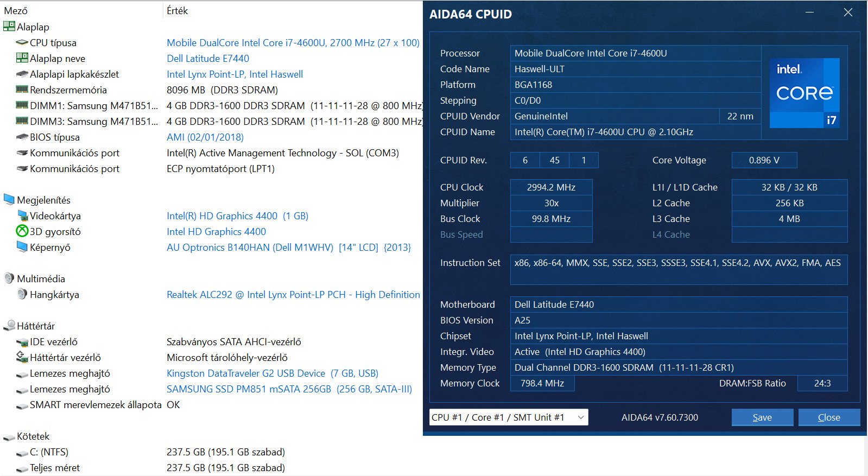Click the Platform value BGA1168
Image resolution: width=868 pixels, height=476 pixels.
(x=635, y=85)
